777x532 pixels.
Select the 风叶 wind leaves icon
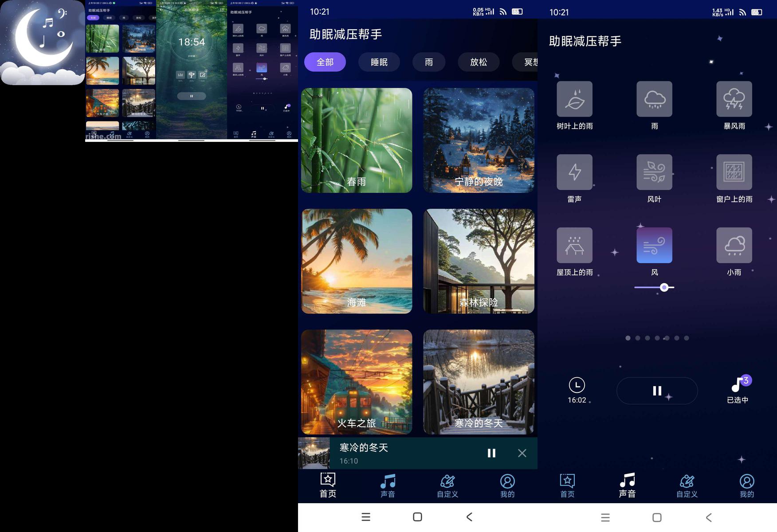tap(654, 172)
